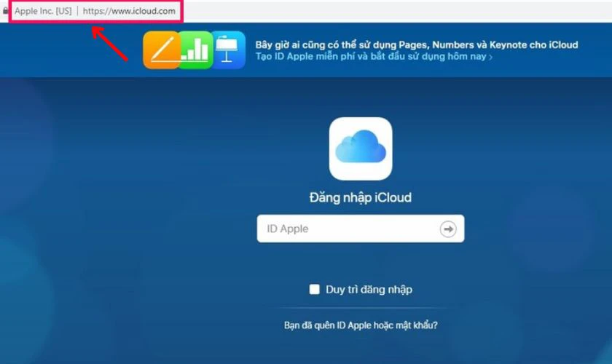The width and height of the screenshot is (612, 364).
Task: Focus the ID Apple input field
Action: point(360,229)
